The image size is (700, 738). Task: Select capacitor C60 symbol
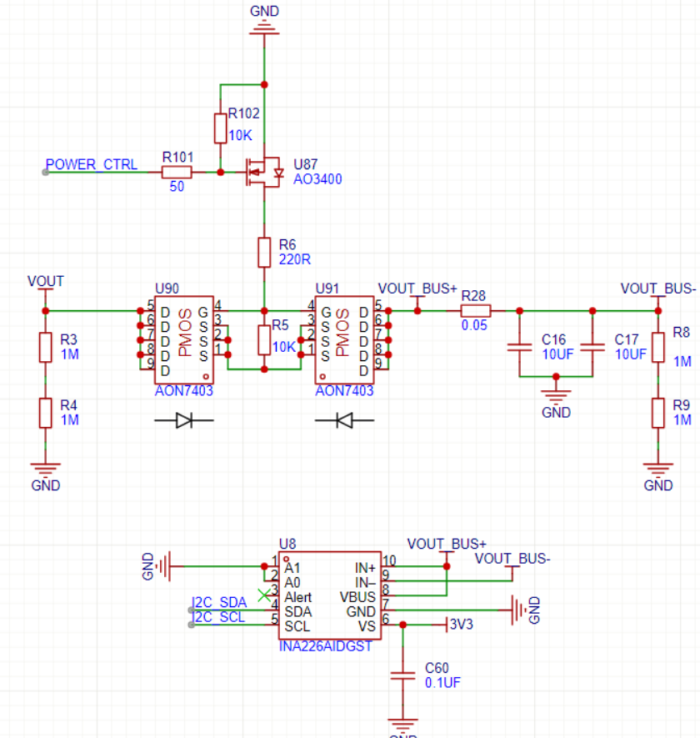[x=402, y=675]
